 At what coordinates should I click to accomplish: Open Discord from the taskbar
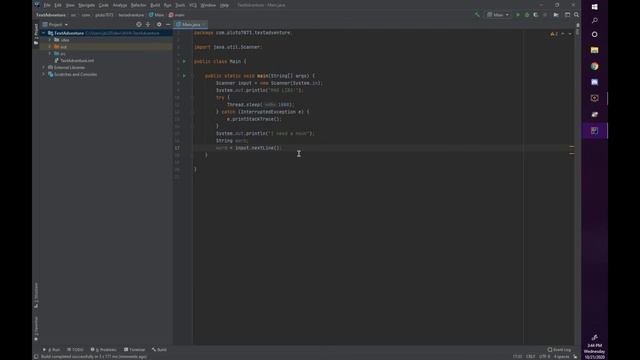click(595, 82)
